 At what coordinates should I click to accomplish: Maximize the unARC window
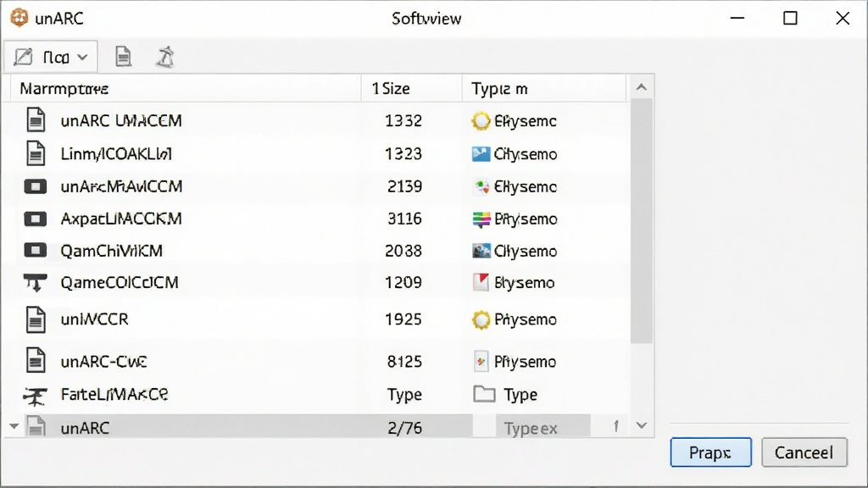(791, 19)
